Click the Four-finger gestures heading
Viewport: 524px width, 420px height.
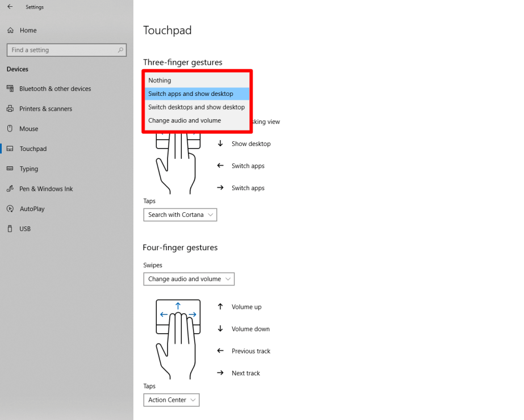click(x=180, y=247)
